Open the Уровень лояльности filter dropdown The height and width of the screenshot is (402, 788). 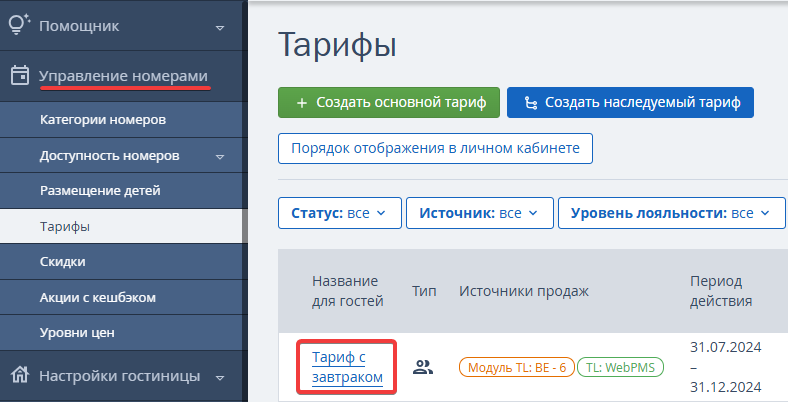671,213
